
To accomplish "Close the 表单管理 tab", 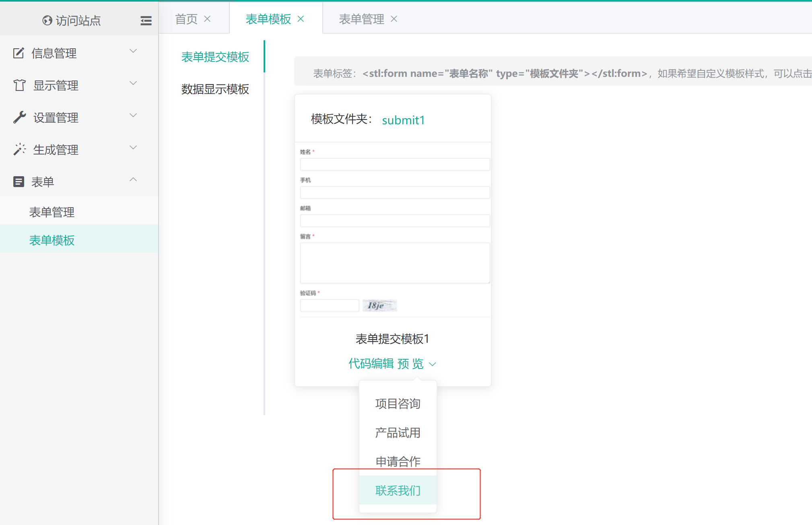I will 394,19.
